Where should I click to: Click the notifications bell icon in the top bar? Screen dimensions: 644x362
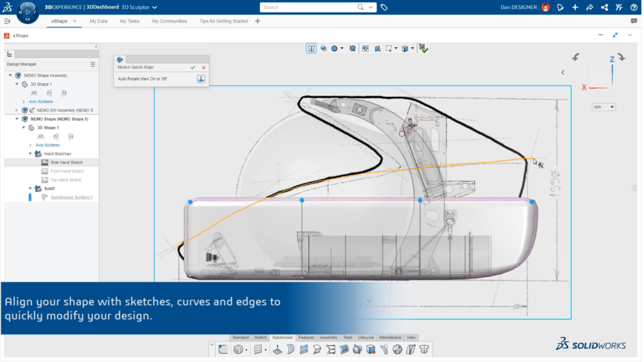561,7
